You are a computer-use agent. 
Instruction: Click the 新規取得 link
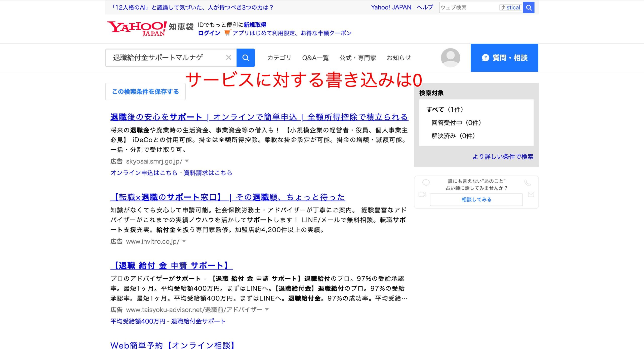point(255,25)
